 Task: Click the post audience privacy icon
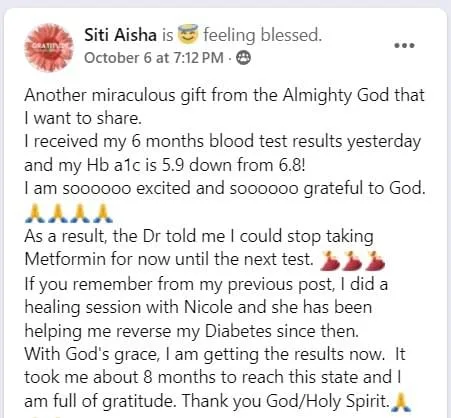point(243,58)
